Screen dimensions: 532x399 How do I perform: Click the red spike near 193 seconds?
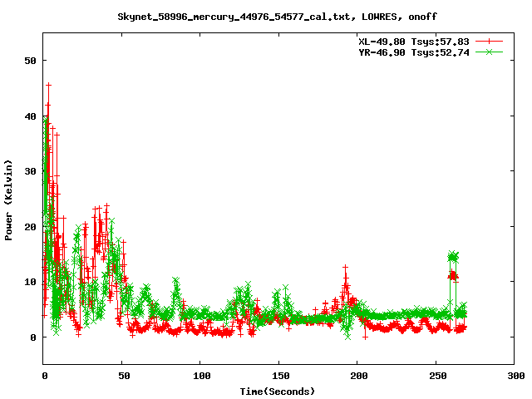346,268
